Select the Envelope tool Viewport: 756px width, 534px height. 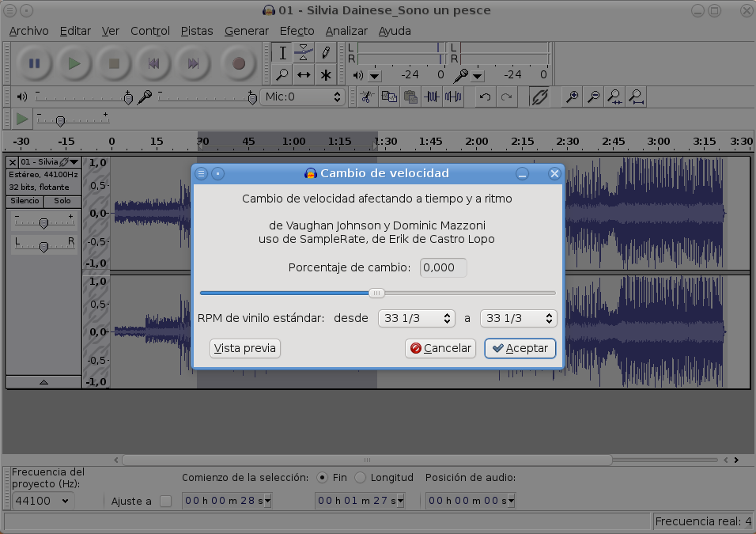pyautogui.click(x=304, y=52)
